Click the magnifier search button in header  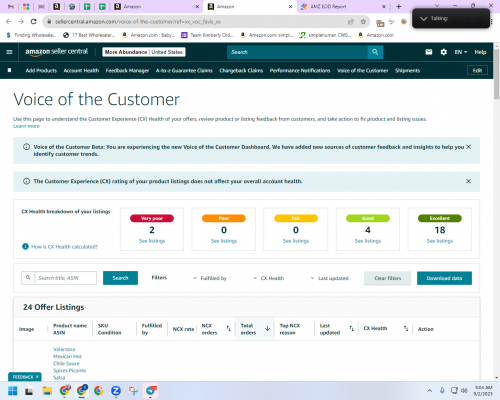[375, 52]
